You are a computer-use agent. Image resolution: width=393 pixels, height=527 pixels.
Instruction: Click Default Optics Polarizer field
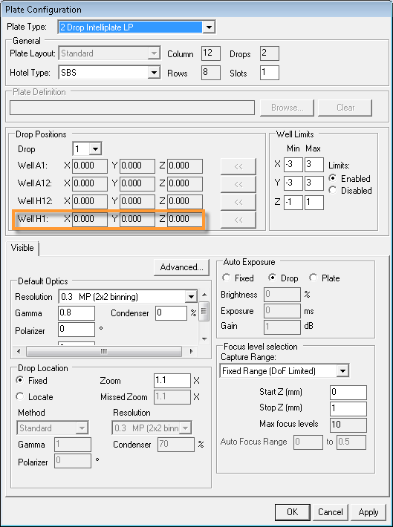76,329
